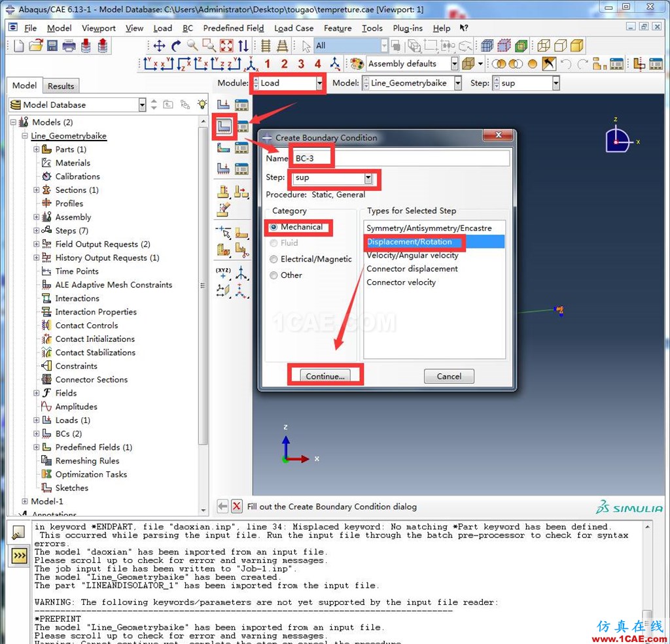Select Displacement/Rotation type
The height and width of the screenshot is (644, 670).
(x=434, y=242)
